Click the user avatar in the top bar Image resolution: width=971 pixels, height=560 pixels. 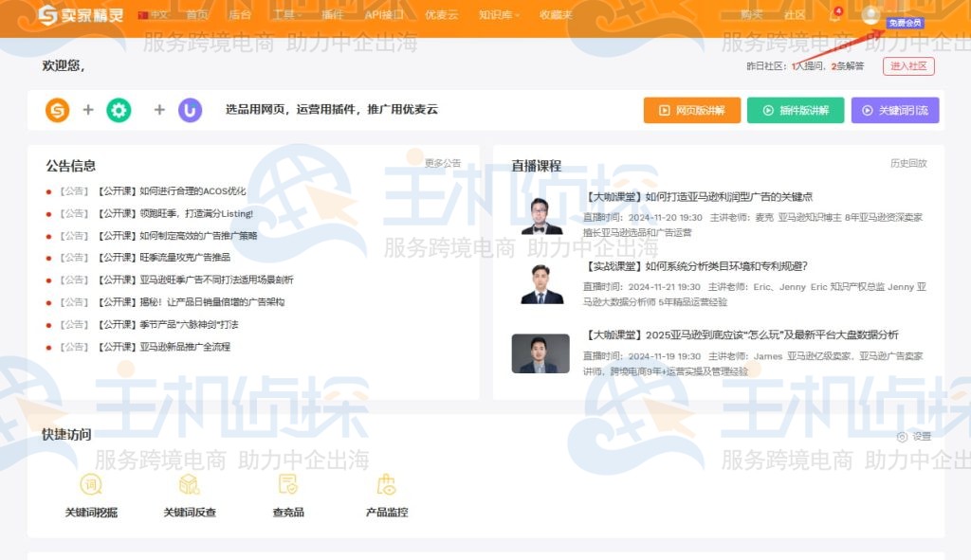click(870, 14)
